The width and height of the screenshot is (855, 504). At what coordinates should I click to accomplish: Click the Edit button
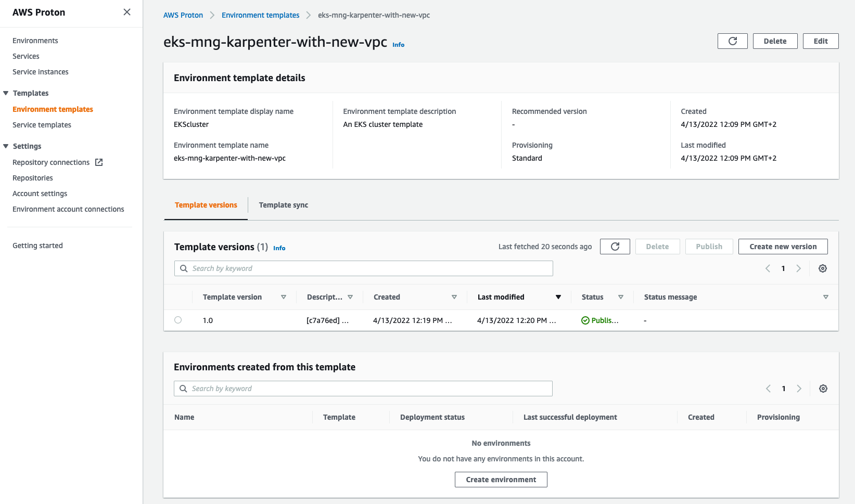coord(821,41)
